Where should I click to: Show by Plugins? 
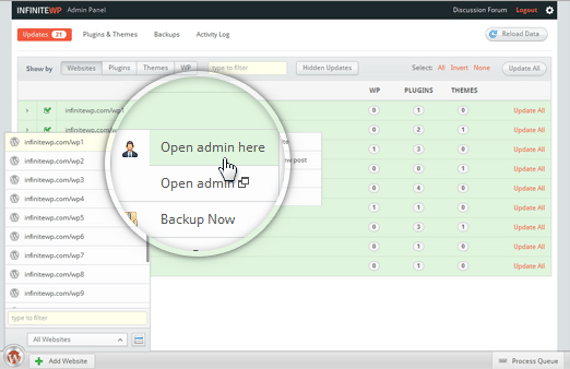coord(119,68)
